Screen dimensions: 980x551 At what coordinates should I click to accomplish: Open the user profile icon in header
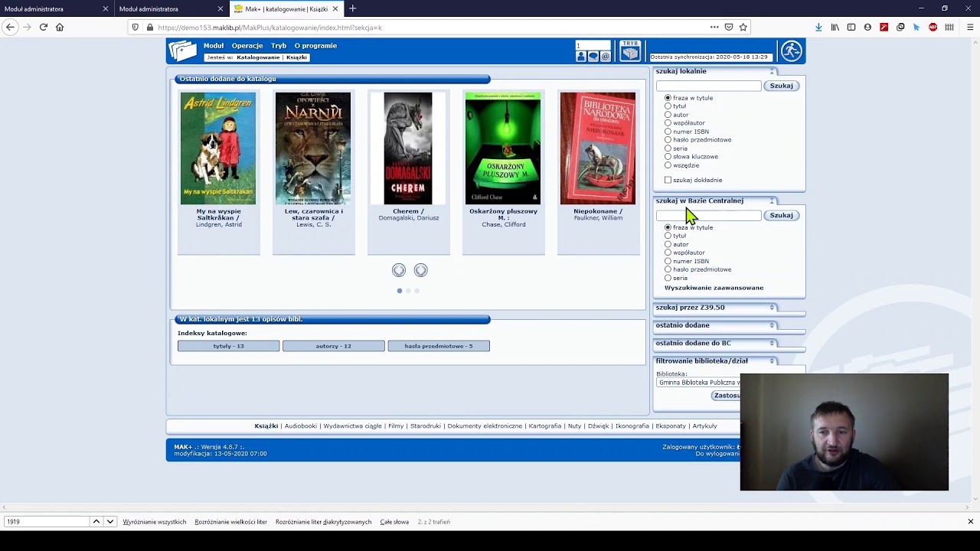[581, 57]
